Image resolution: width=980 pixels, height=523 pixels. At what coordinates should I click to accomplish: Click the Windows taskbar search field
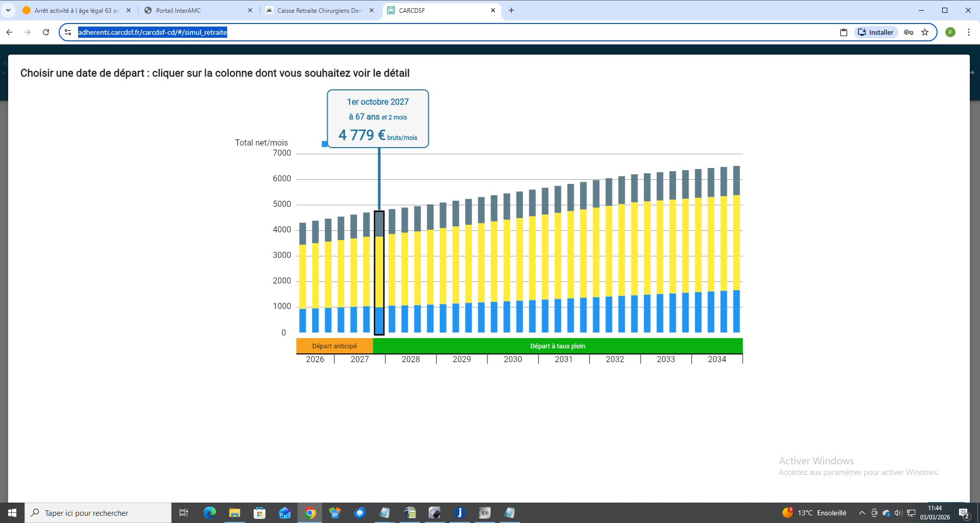click(x=98, y=513)
